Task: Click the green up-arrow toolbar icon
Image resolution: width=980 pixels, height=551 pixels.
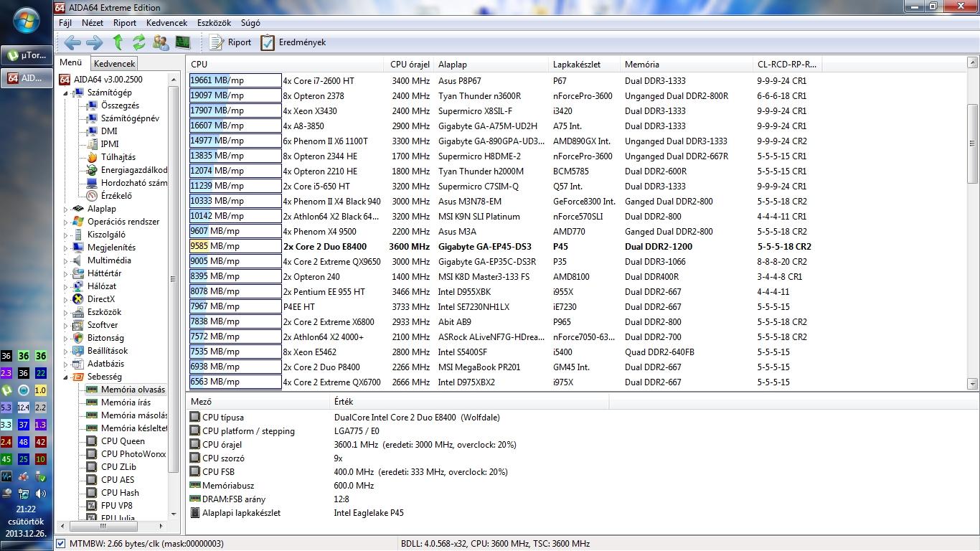Action: [118, 42]
